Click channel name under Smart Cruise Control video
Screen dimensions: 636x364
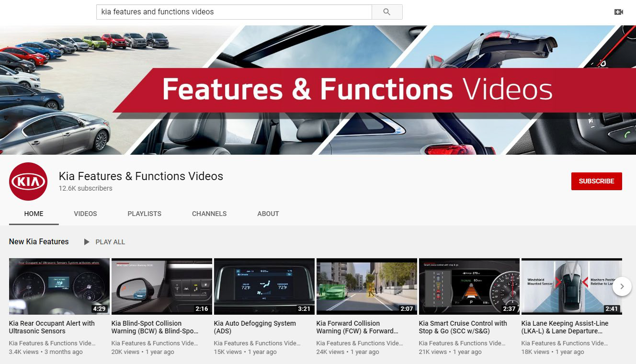click(x=462, y=343)
